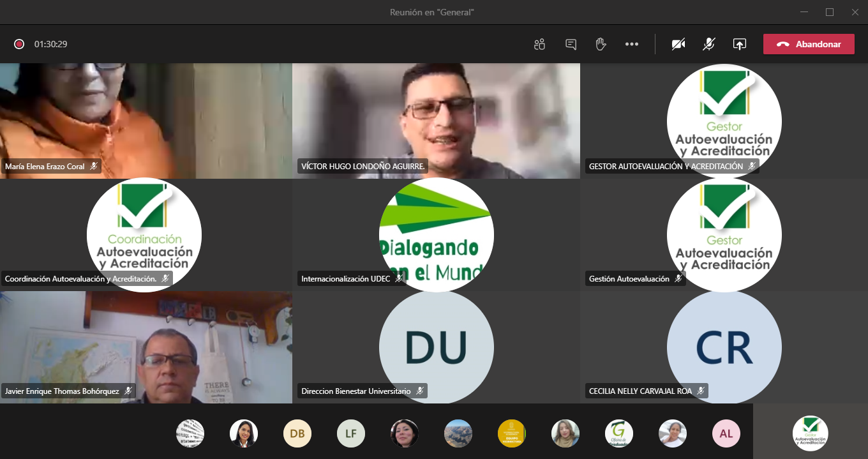Select the AL initials avatar in bottom strip

[726, 433]
